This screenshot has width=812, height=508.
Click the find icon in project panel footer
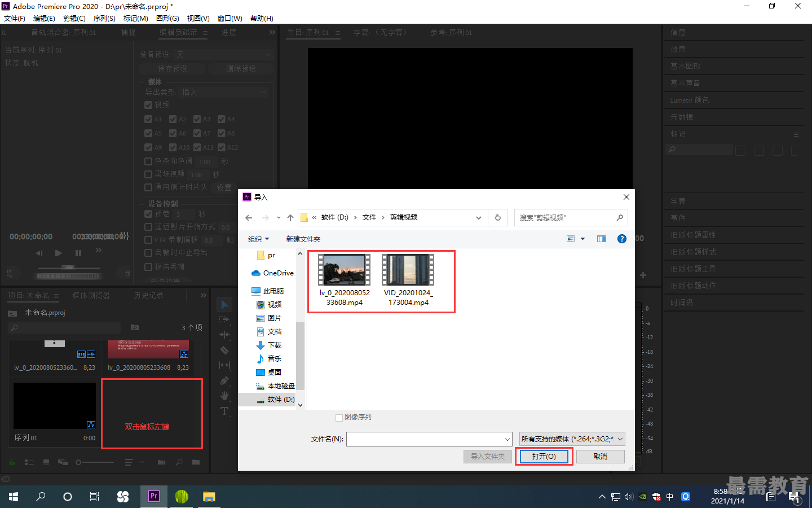[179, 462]
